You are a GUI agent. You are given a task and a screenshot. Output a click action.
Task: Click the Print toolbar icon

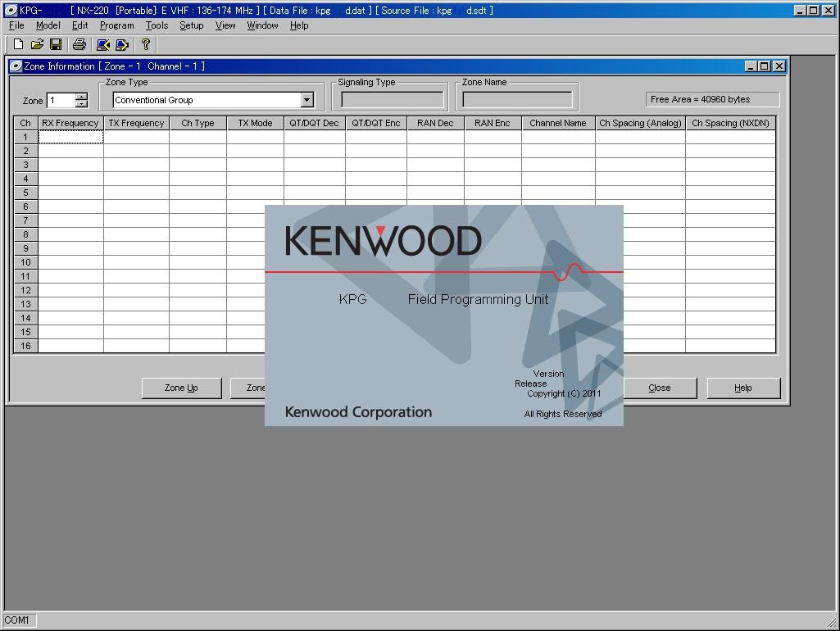coord(79,44)
